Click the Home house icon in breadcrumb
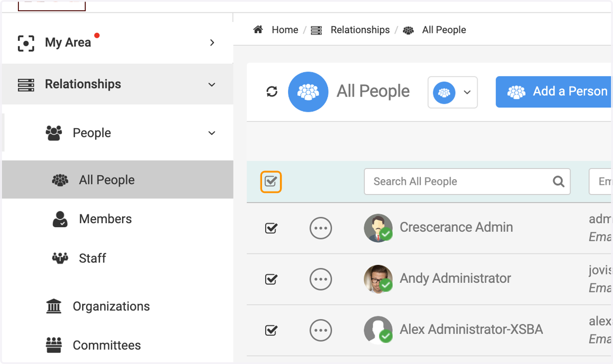 (258, 30)
